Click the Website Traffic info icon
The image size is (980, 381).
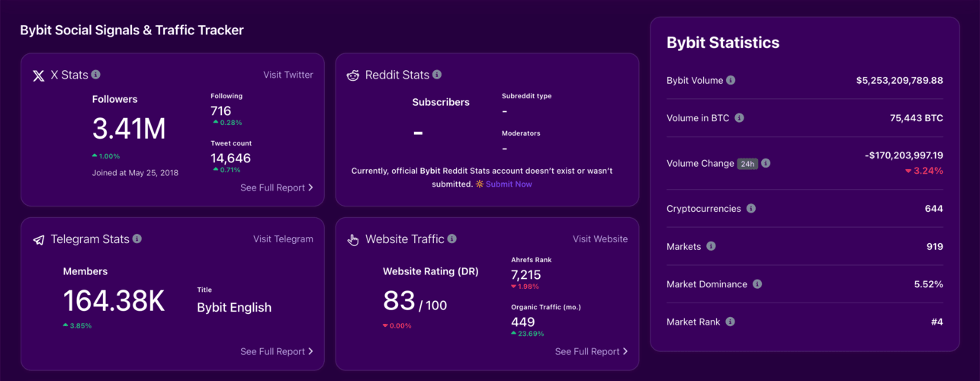point(452,239)
